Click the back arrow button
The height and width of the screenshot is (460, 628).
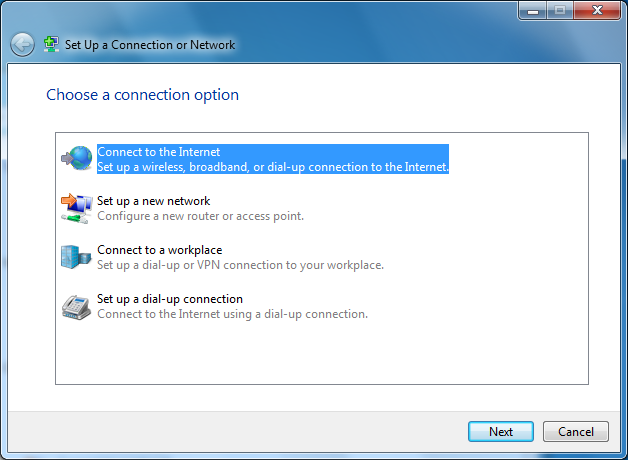(x=22, y=44)
